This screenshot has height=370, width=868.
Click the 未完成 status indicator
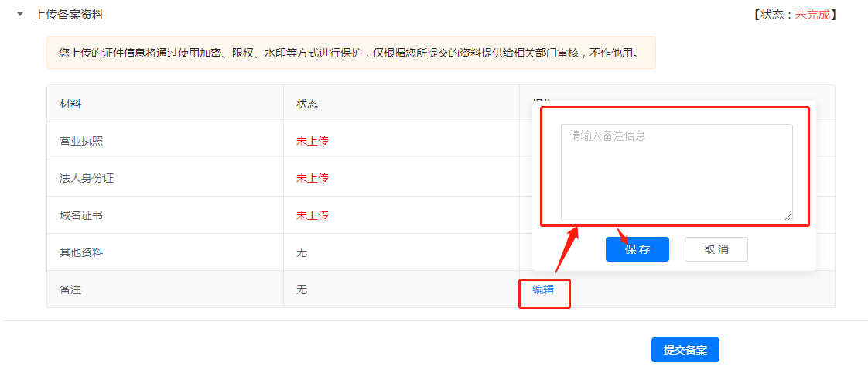tap(812, 15)
